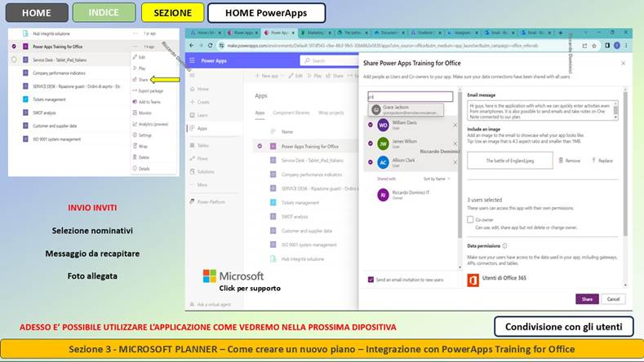Click the Power Apps Search box

[x=330, y=61]
